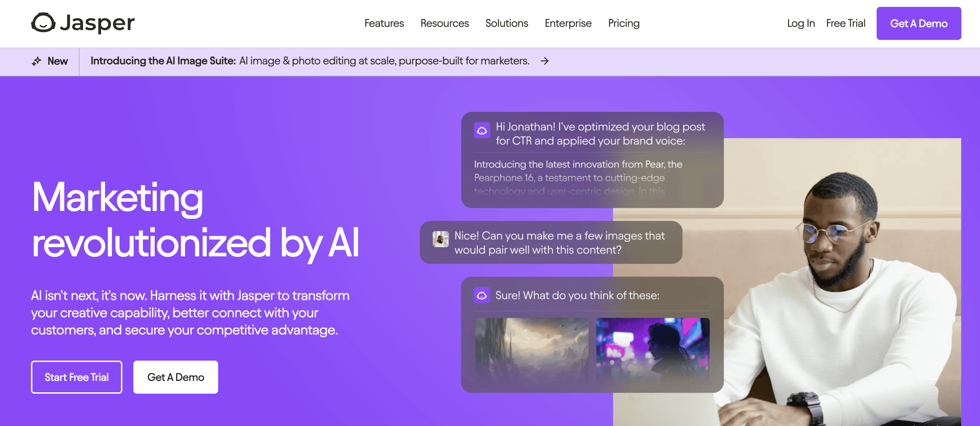Open the Features dropdown menu
The height and width of the screenshot is (426, 980).
tap(384, 23)
